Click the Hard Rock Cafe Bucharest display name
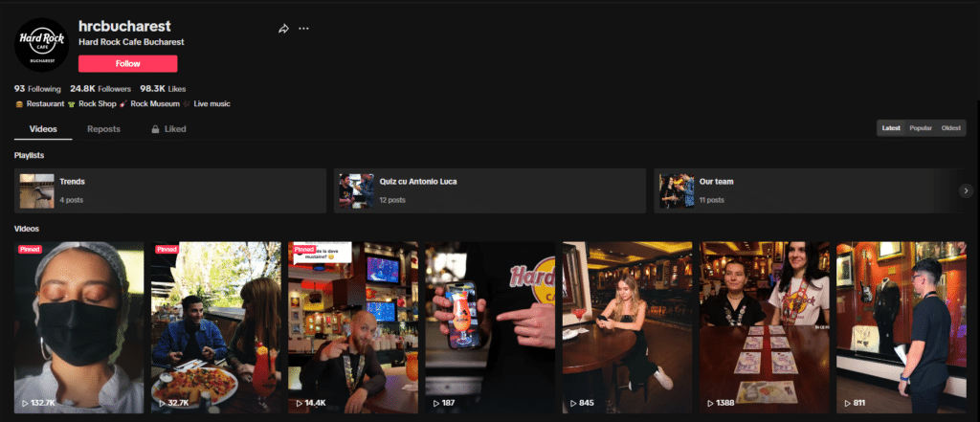The image size is (980, 422). coord(131,42)
